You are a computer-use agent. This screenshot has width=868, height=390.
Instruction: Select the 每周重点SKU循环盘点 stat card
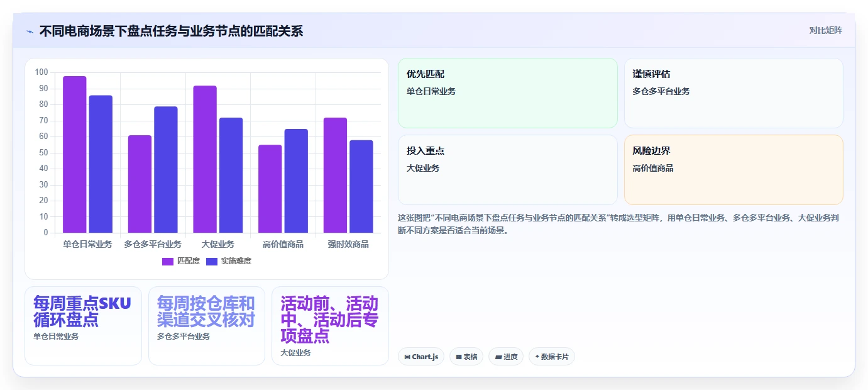coord(83,326)
